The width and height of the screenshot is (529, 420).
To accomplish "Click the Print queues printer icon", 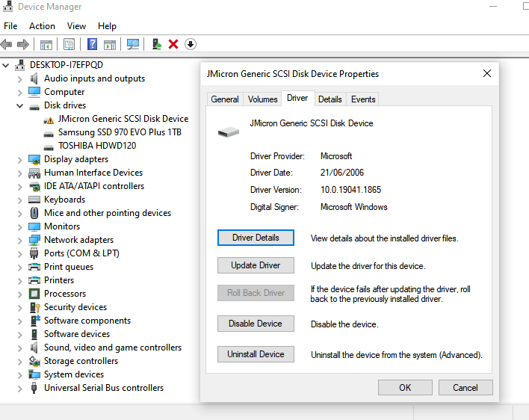I will [x=34, y=267].
